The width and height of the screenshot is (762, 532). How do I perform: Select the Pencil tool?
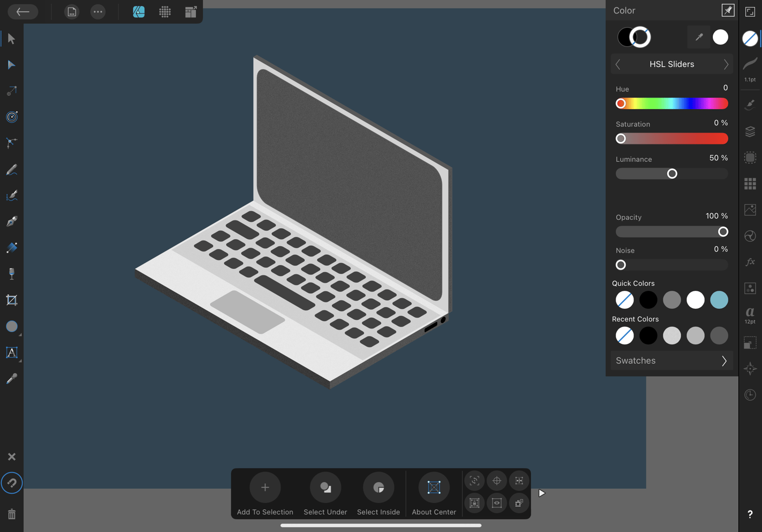point(11,170)
